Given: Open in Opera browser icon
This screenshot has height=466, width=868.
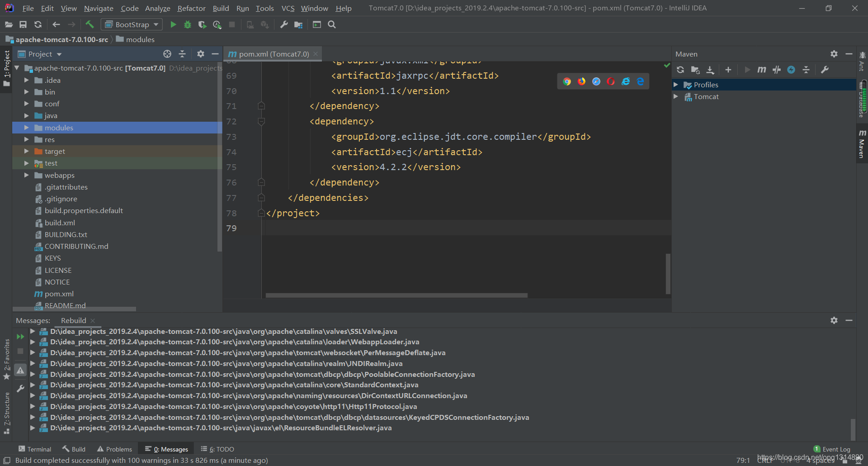Looking at the screenshot, I should click(x=611, y=81).
